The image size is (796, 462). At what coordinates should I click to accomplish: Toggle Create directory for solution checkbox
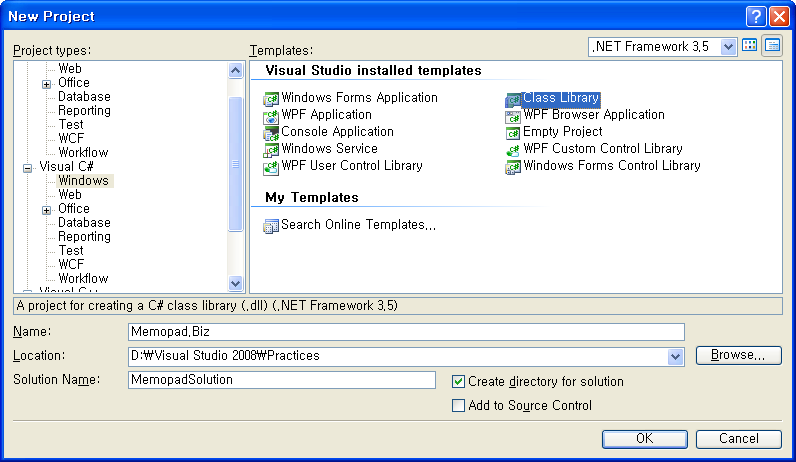click(x=458, y=382)
